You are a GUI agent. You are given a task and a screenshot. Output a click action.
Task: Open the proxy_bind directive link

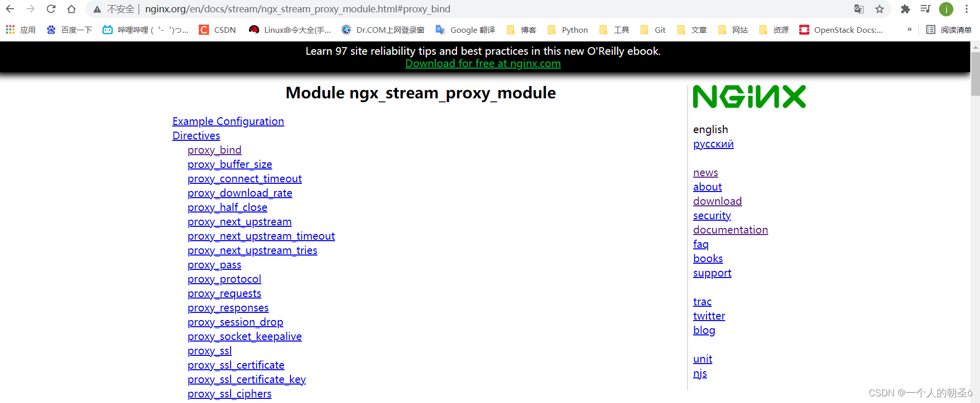(x=214, y=150)
